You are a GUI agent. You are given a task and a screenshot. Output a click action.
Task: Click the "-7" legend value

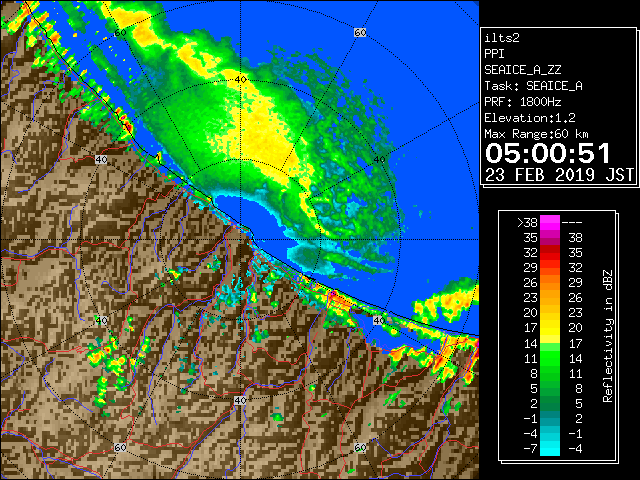[530, 449]
